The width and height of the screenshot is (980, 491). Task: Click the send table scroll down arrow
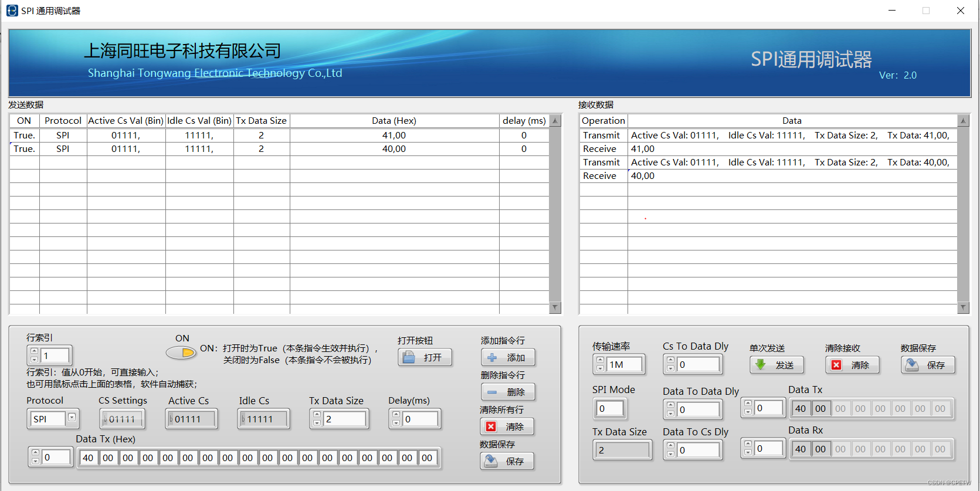pos(555,307)
